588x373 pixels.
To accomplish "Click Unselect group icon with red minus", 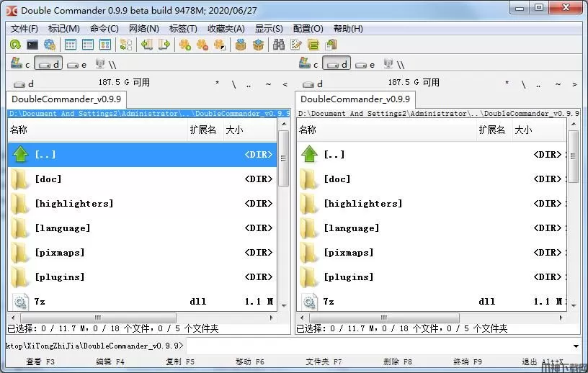I will point(202,45).
